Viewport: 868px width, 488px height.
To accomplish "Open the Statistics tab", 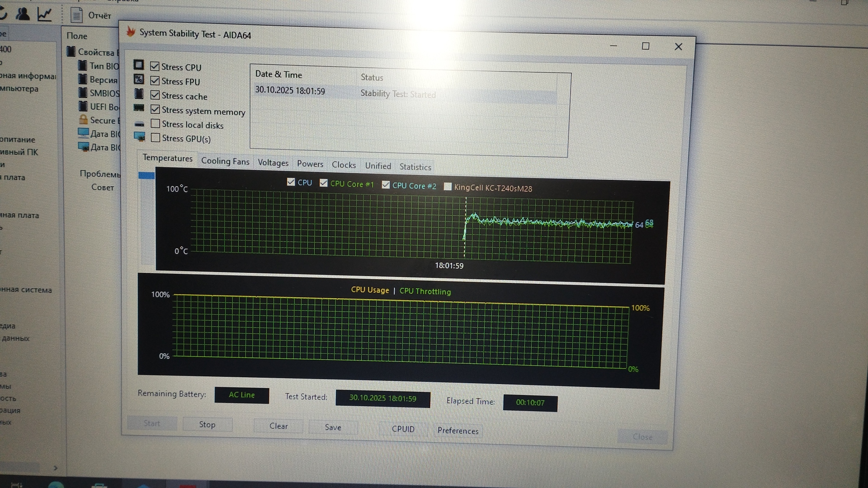I will point(415,167).
